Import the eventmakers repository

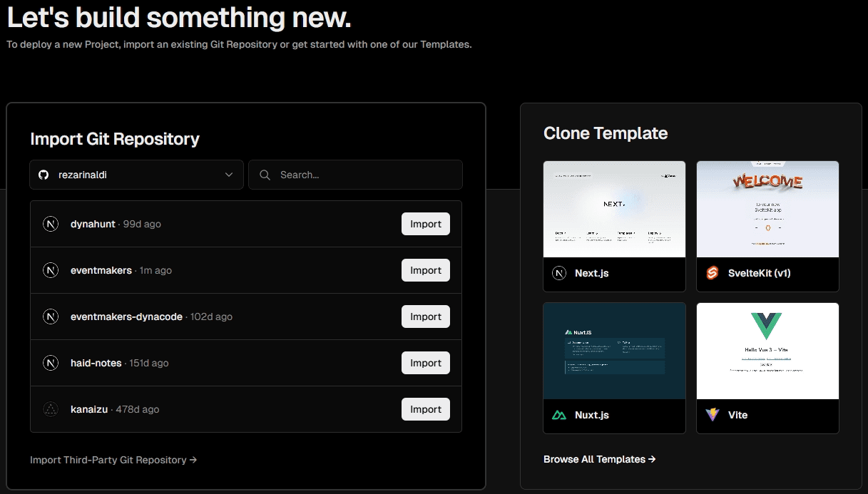[426, 270]
